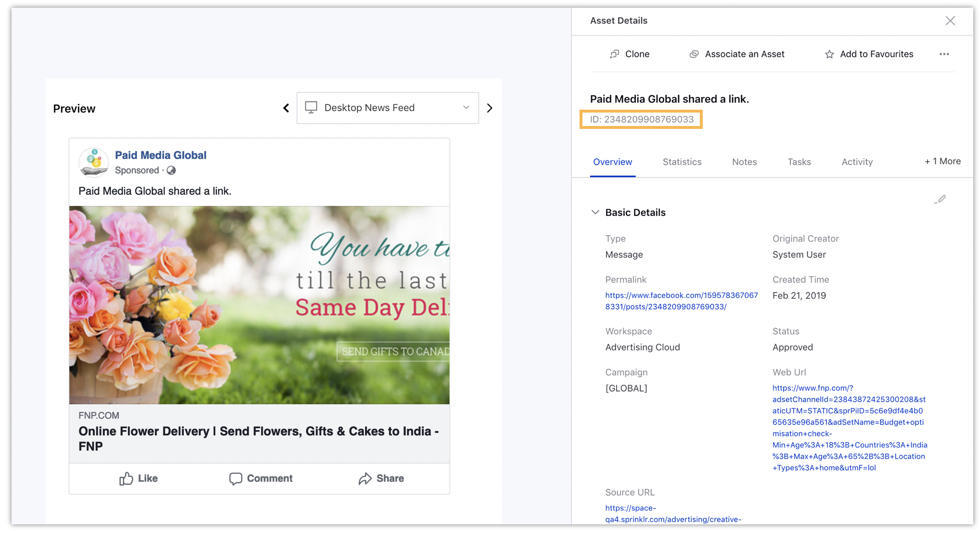Go to previous preview placement arrow
Image resolution: width=980 pixels, height=533 pixels.
(286, 108)
